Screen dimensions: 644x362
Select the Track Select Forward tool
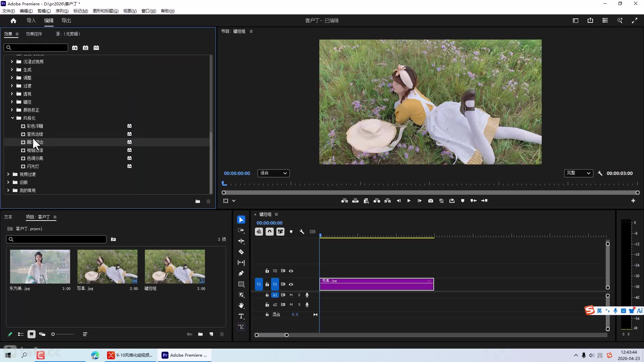click(241, 230)
